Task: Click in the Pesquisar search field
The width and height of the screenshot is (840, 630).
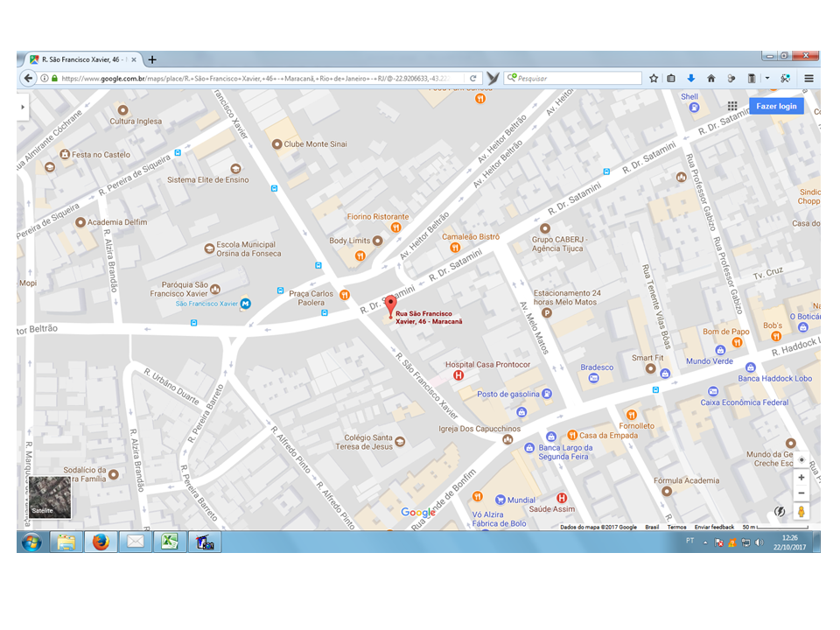Action: 573,78
